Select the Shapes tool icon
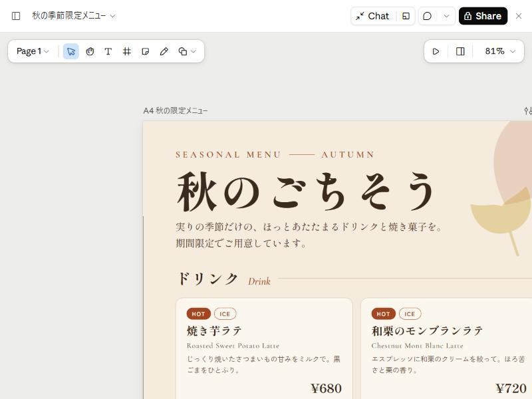The image size is (532, 399). click(x=182, y=51)
